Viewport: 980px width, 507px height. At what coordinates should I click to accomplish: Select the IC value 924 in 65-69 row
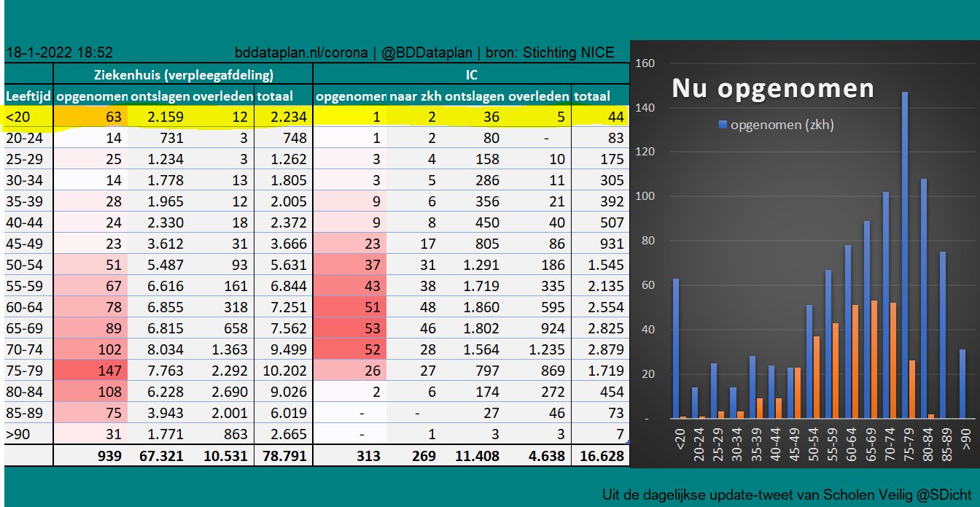tap(551, 328)
